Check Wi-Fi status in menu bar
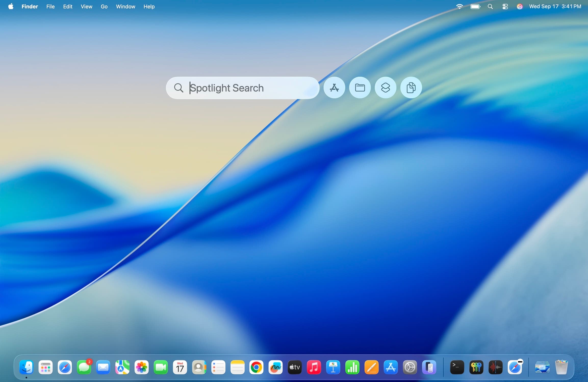This screenshot has height=382, width=588. pyautogui.click(x=459, y=6)
